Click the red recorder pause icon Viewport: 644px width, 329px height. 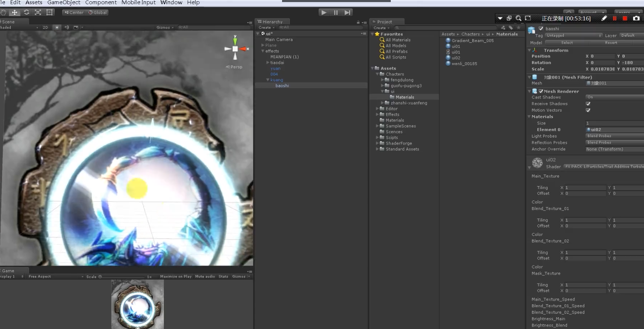click(615, 18)
